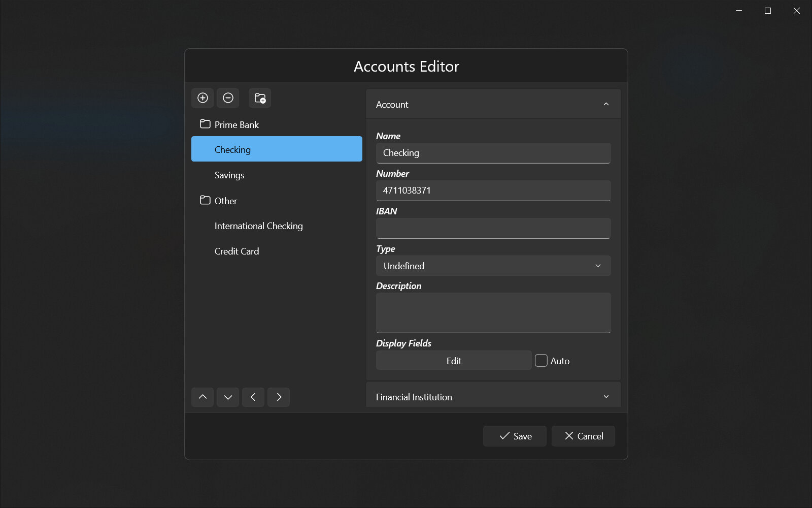Viewport: 812px width, 508px height.
Task: Maximize the application window
Action: pos(768,11)
